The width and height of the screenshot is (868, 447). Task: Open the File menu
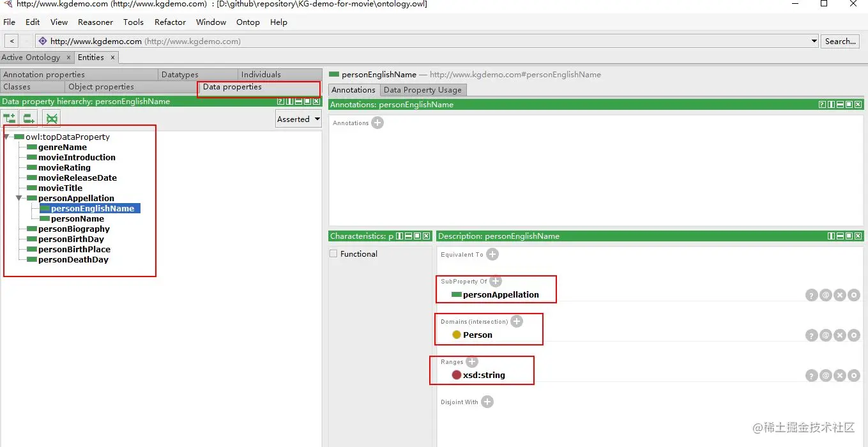10,22
